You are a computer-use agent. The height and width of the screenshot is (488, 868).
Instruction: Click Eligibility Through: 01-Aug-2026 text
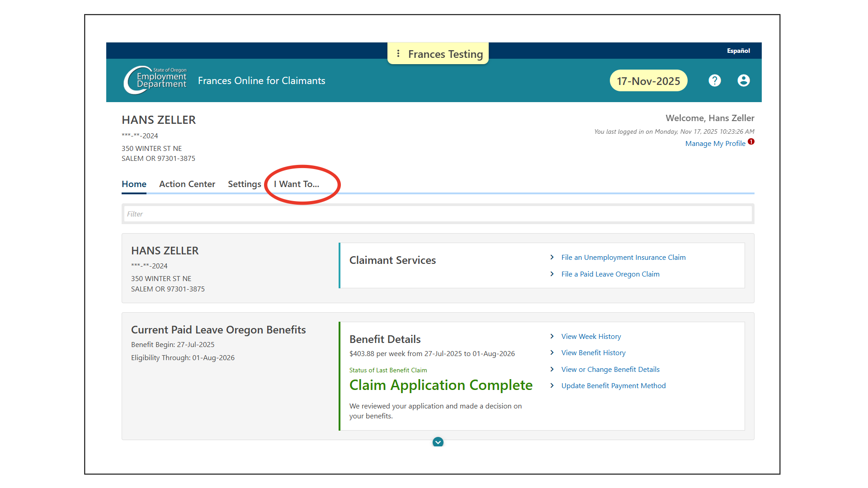183,357
